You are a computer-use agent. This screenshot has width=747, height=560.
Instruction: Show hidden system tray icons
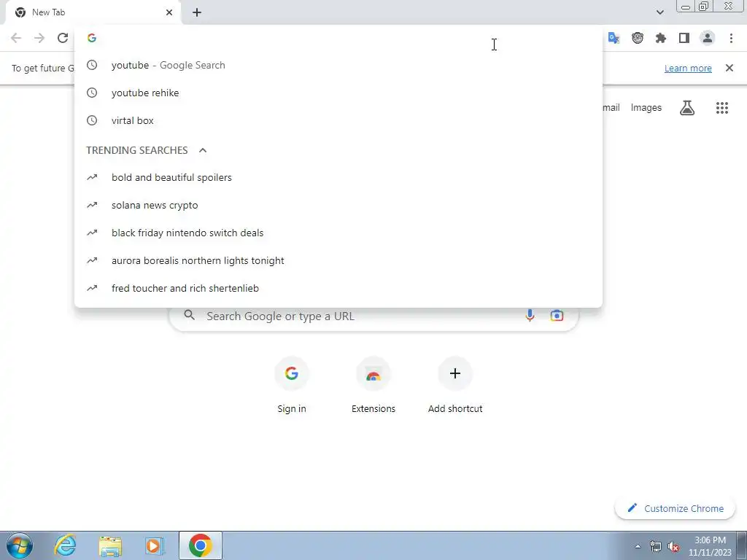tap(638, 546)
